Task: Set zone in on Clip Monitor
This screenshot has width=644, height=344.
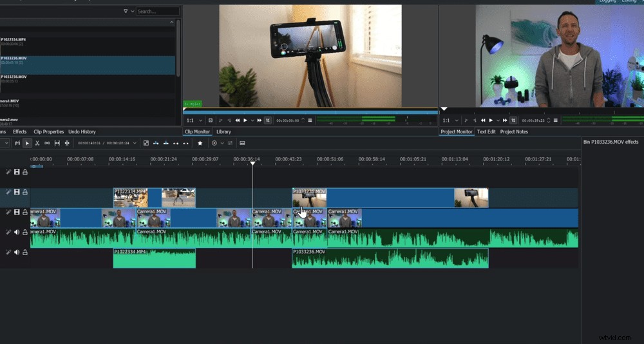Action: [220, 120]
